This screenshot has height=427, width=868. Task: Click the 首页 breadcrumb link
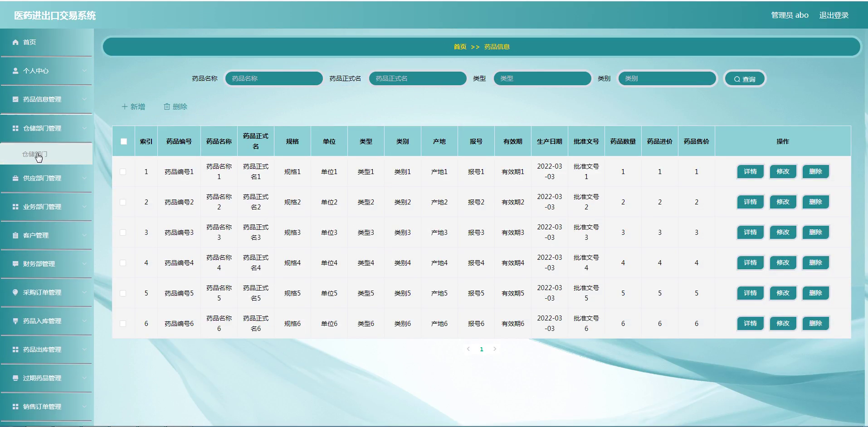[460, 47]
